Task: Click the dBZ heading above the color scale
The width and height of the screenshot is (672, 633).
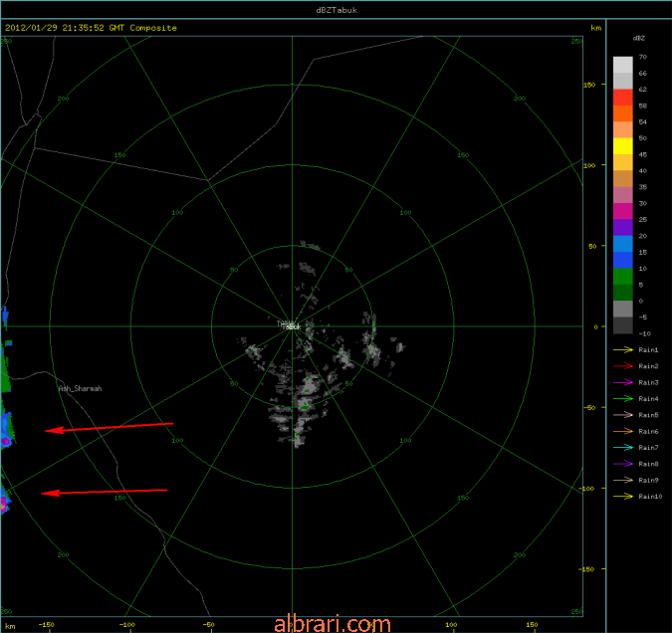Action: click(x=638, y=38)
